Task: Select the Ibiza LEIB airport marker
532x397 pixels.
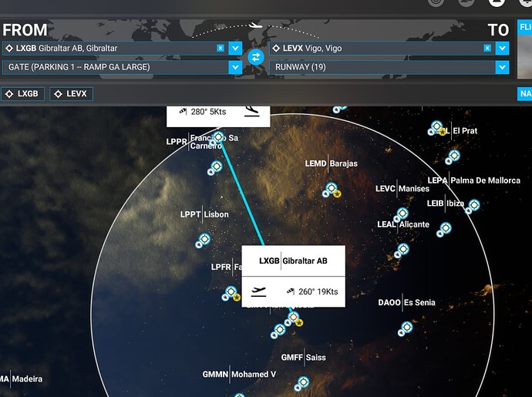Action: tap(446, 228)
